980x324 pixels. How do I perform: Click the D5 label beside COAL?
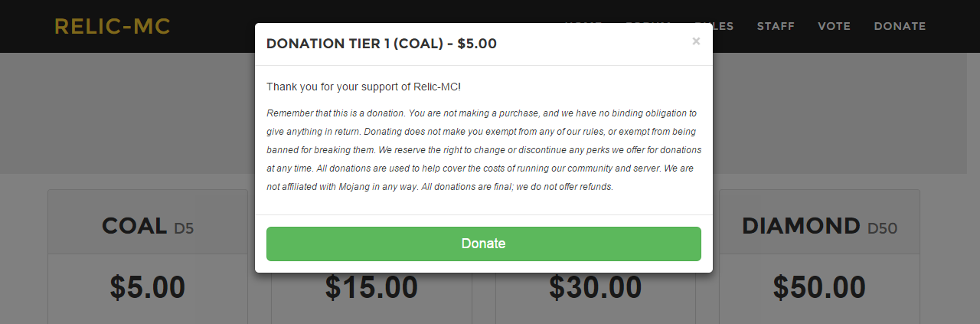click(185, 228)
